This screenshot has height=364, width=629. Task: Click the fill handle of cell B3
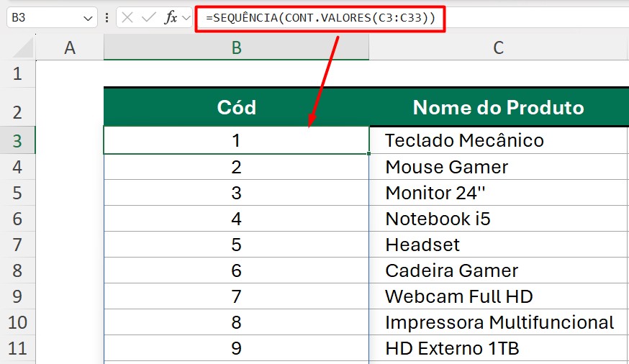[368, 153]
